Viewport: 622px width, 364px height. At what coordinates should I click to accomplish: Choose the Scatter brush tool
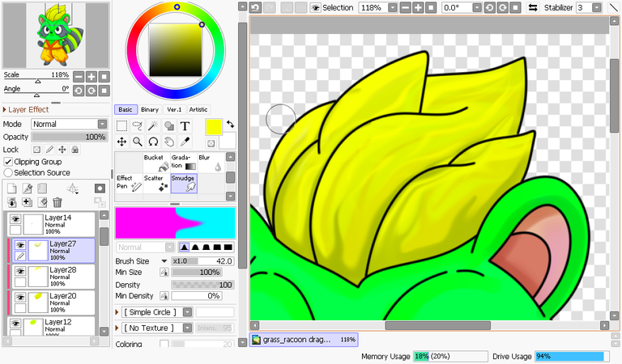tap(156, 183)
